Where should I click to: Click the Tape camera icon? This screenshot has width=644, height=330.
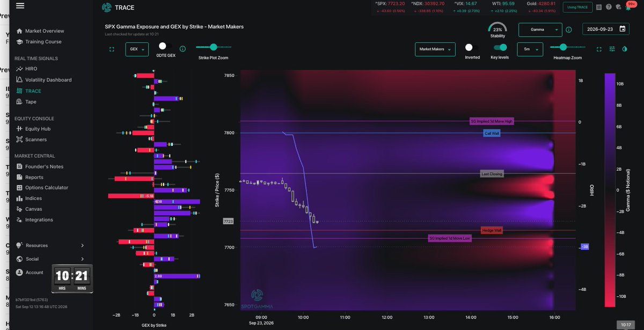click(x=20, y=101)
